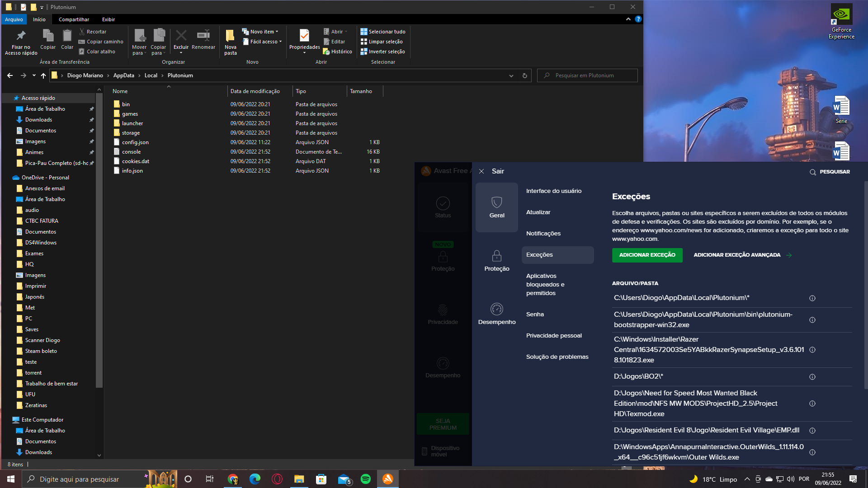Screen dimensions: 868x488
Task: Open recent locations dropdown arrow
Action: [x=34, y=75]
